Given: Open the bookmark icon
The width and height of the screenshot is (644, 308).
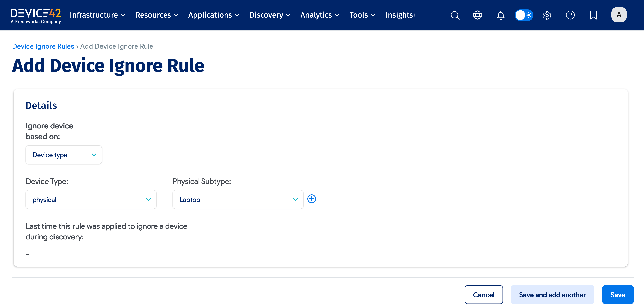Looking at the screenshot, I should (x=593, y=15).
